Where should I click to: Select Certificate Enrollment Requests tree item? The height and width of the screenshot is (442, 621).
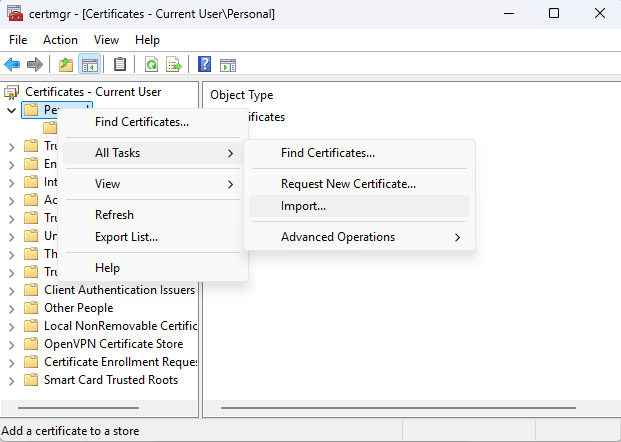120,362
